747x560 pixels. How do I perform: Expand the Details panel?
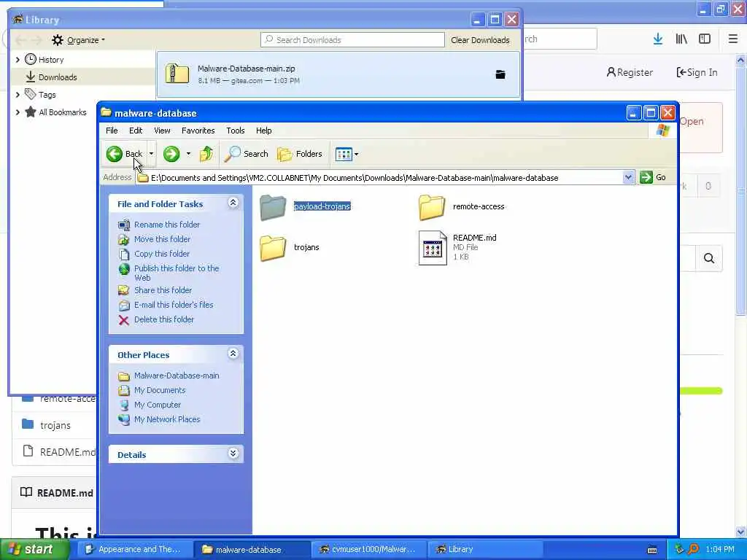pos(233,454)
